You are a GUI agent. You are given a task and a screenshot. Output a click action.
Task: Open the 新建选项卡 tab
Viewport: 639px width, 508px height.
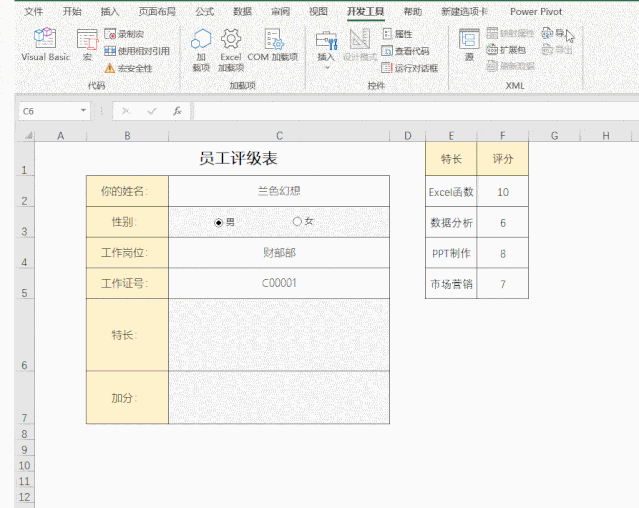coord(464,11)
